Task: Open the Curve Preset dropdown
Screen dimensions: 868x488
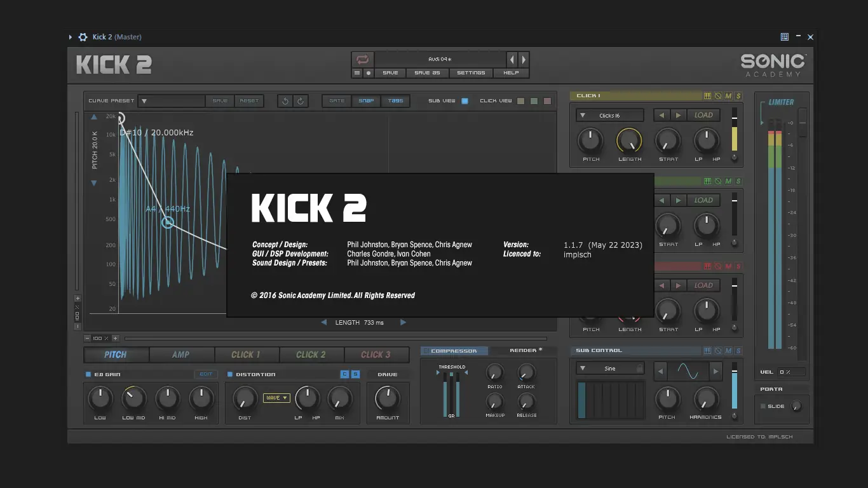Action: (x=172, y=101)
